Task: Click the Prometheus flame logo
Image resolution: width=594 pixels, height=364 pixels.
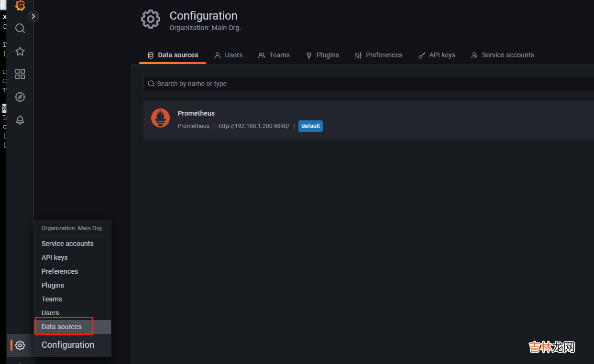Action: click(x=160, y=118)
